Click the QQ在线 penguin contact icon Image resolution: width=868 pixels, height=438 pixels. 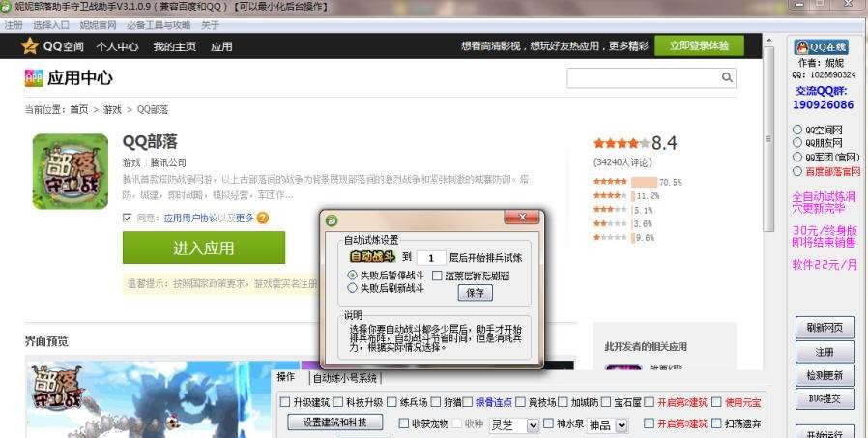(x=821, y=47)
